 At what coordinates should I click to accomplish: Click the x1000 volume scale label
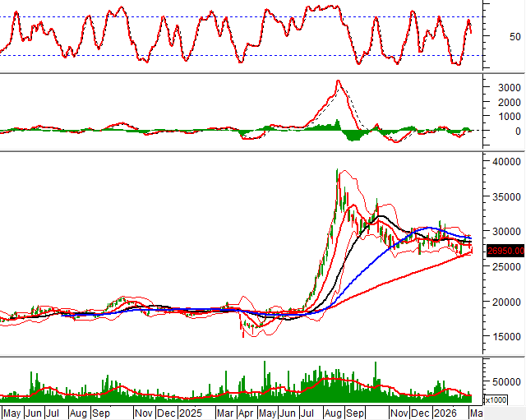[496, 399]
